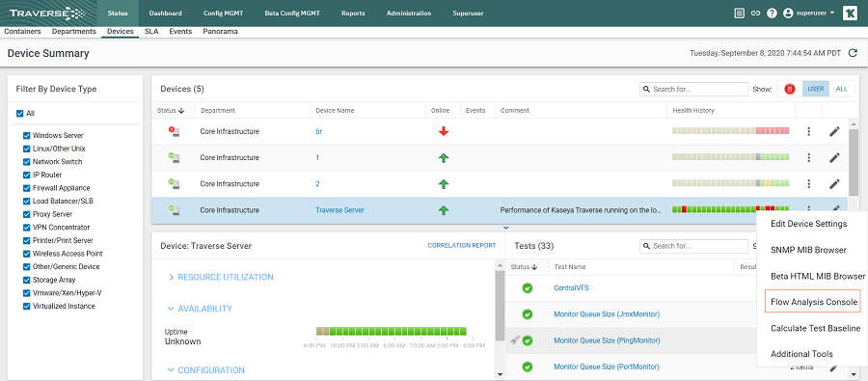Expand the Resource Utilization section
The height and width of the screenshot is (381, 868).
click(221, 277)
